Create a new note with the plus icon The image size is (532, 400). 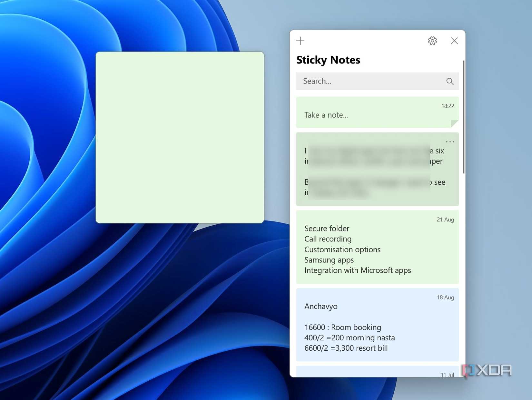pyautogui.click(x=300, y=41)
